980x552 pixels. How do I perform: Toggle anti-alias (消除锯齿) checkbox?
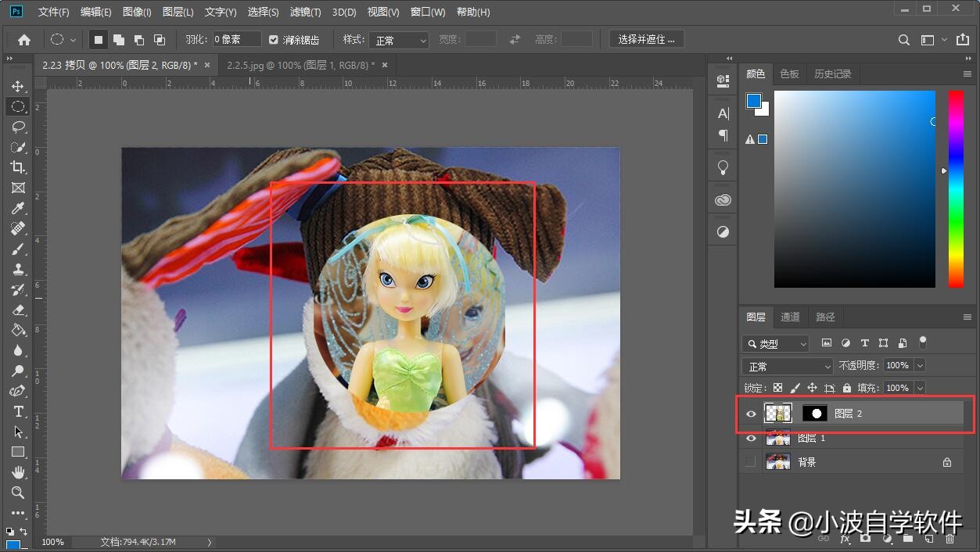pyautogui.click(x=274, y=40)
